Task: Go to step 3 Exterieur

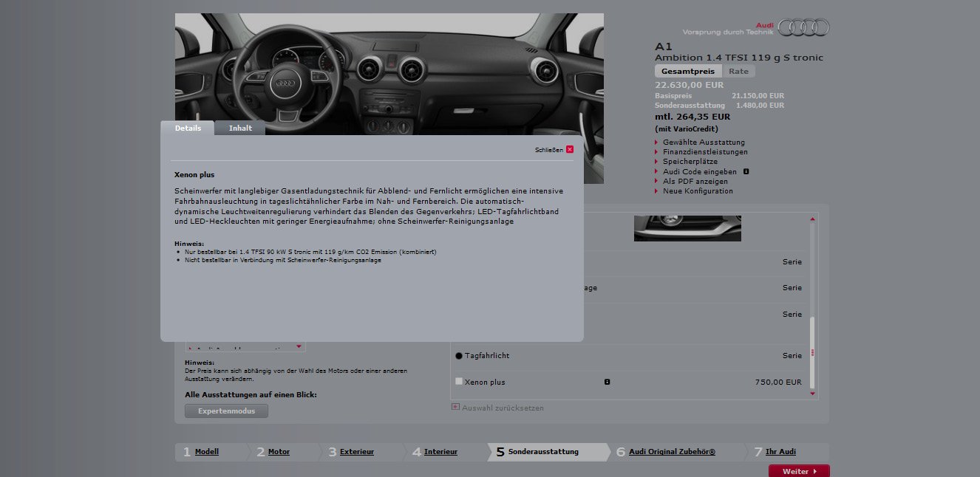Action: coord(357,452)
